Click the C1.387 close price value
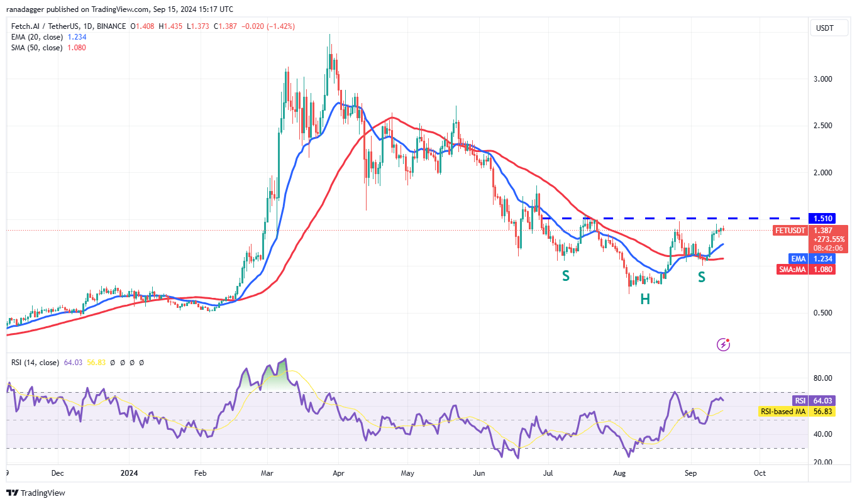The image size is (857, 504). pos(225,26)
